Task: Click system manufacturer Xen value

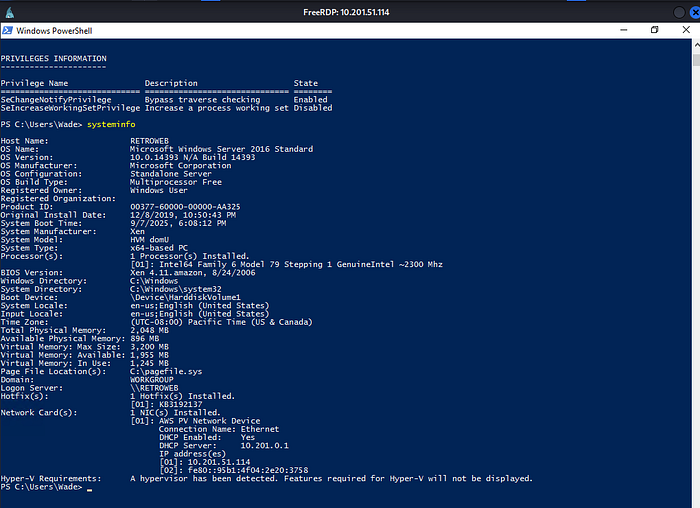Action: pyautogui.click(x=137, y=232)
